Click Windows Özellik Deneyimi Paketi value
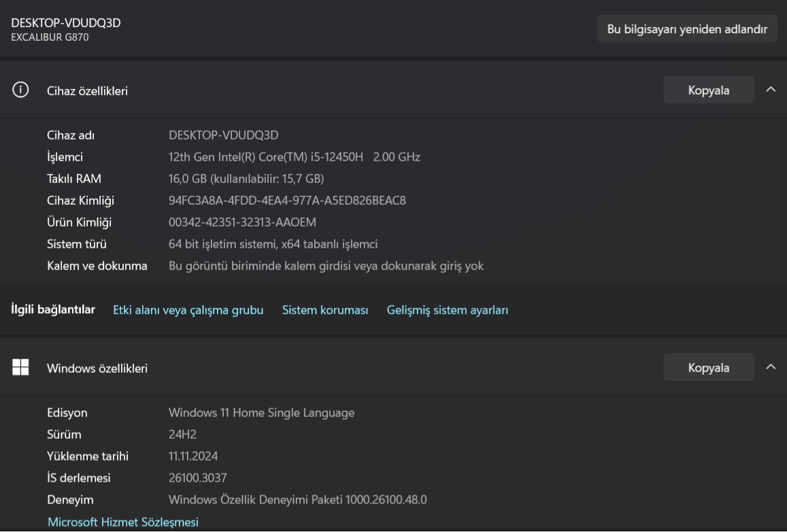The height and width of the screenshot is (532, 787). click(298, 499)
